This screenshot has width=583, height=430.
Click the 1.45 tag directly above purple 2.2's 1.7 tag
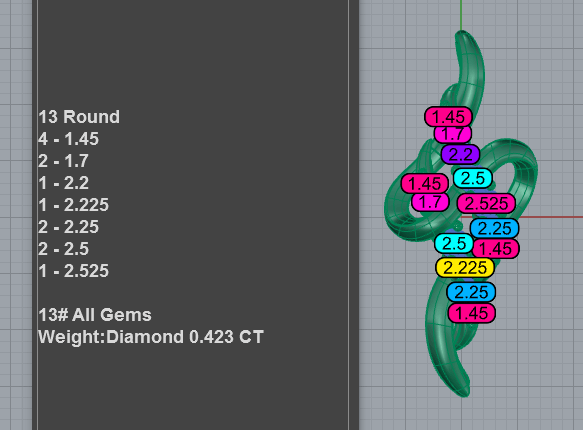point(448,117)
